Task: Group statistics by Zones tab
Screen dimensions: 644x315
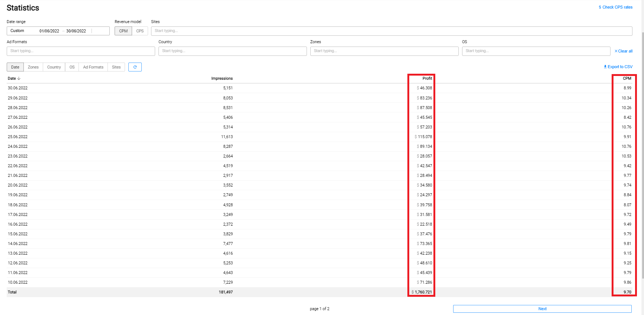Action: tap(33, 67)
